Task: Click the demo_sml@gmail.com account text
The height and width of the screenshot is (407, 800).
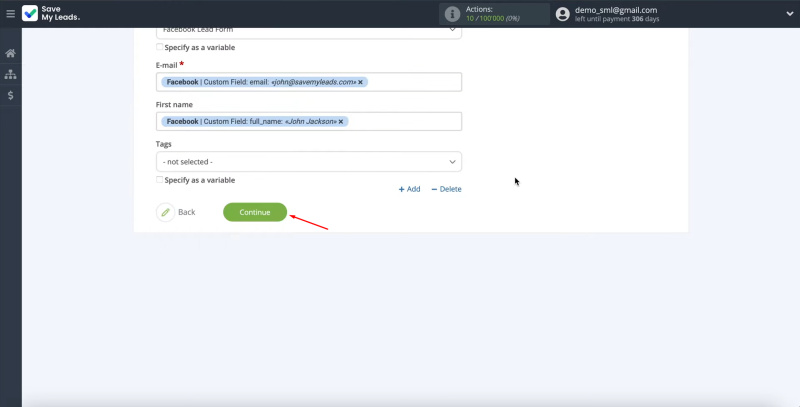Action: (x=616, y=10)
